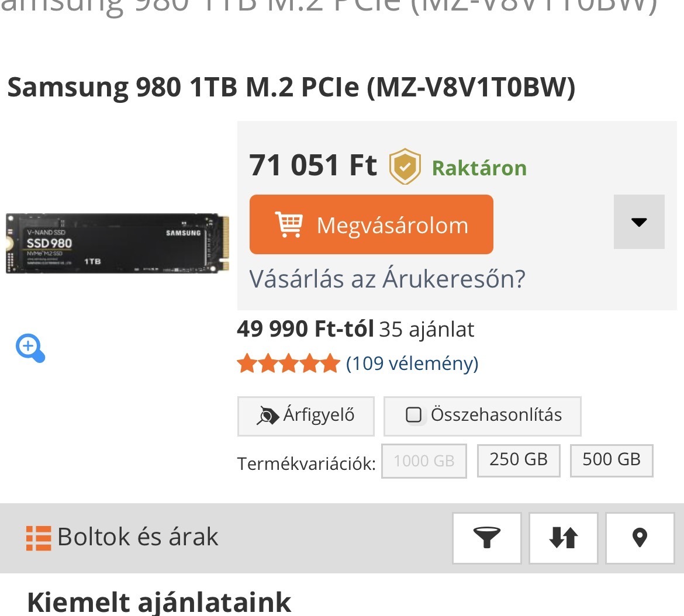This screenshot has height=616, width=684.
Task: Click the shopping cart icon
Action: [289, 224]
